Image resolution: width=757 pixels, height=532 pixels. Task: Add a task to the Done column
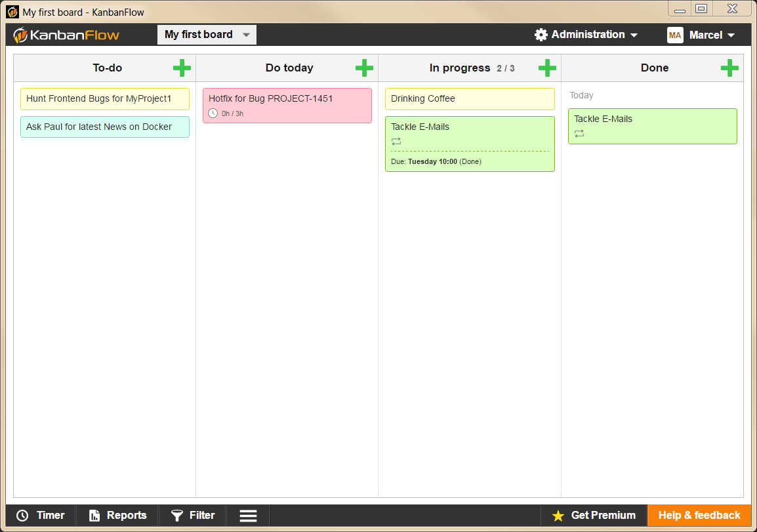(729, 68)
